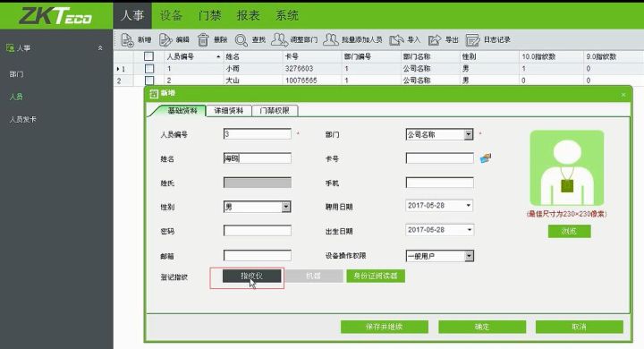Sort by 人员编号 column header arrow

(x=218, y=56)
